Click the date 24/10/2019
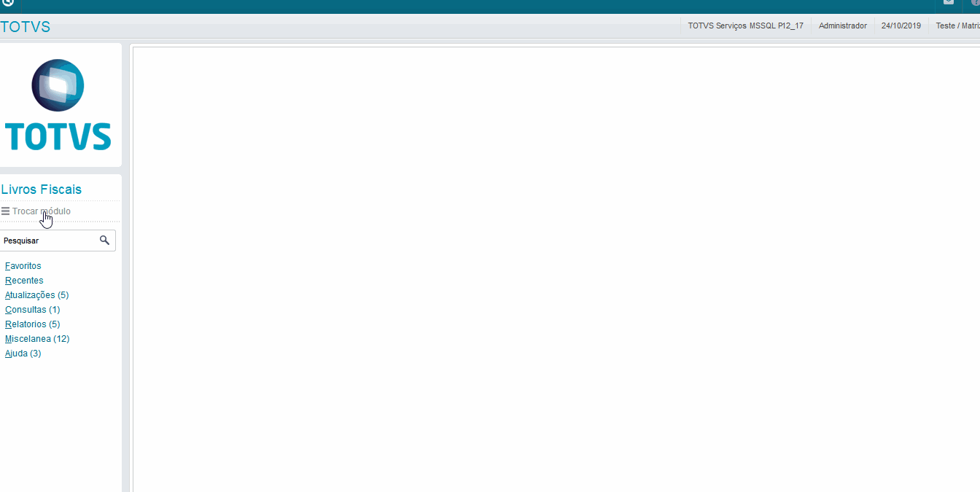 tap(901, 26)
